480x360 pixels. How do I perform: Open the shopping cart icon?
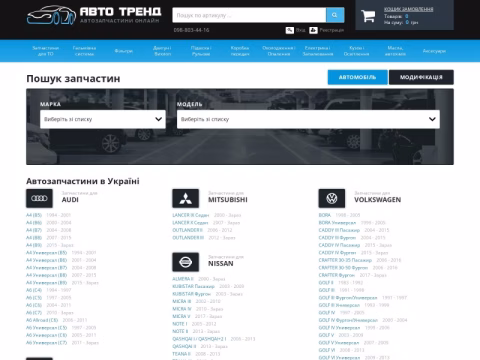[368, 16]
